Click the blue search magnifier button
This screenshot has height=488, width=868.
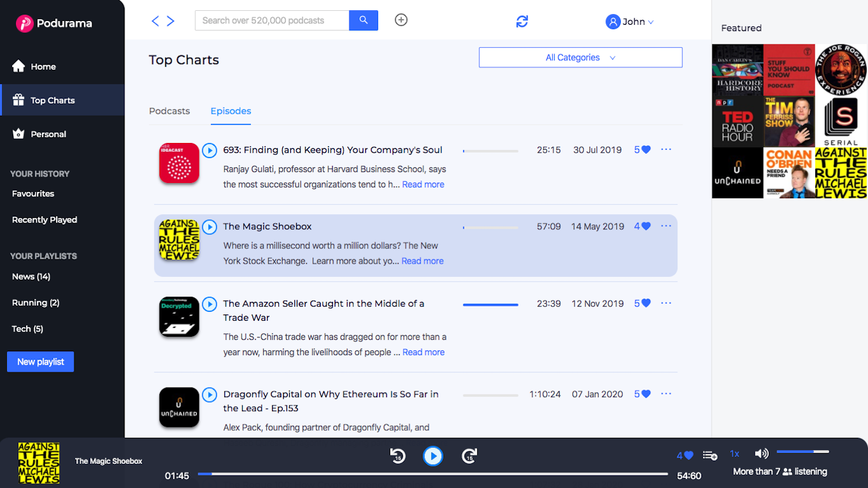pyautogui.click(x=363, y=20)
